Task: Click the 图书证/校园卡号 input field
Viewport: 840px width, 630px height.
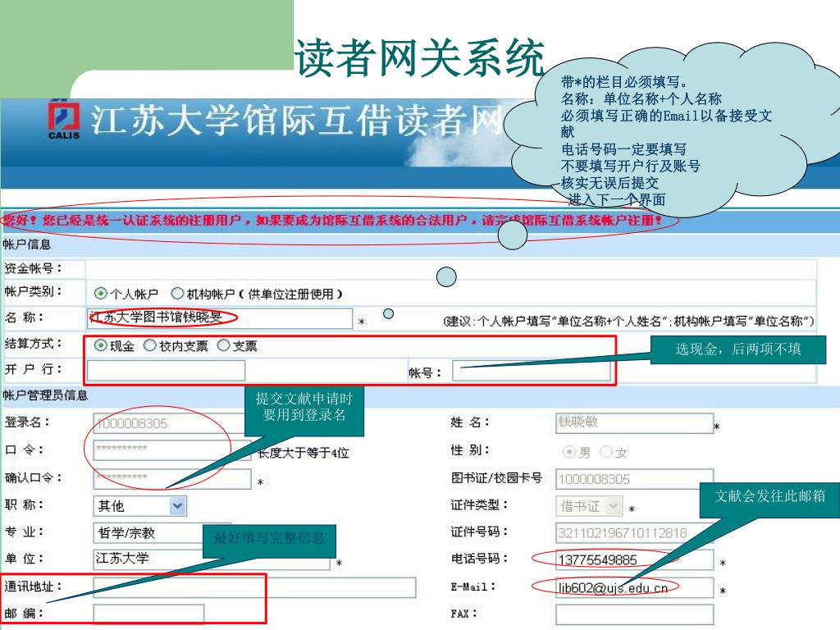Action: (635, 479)
